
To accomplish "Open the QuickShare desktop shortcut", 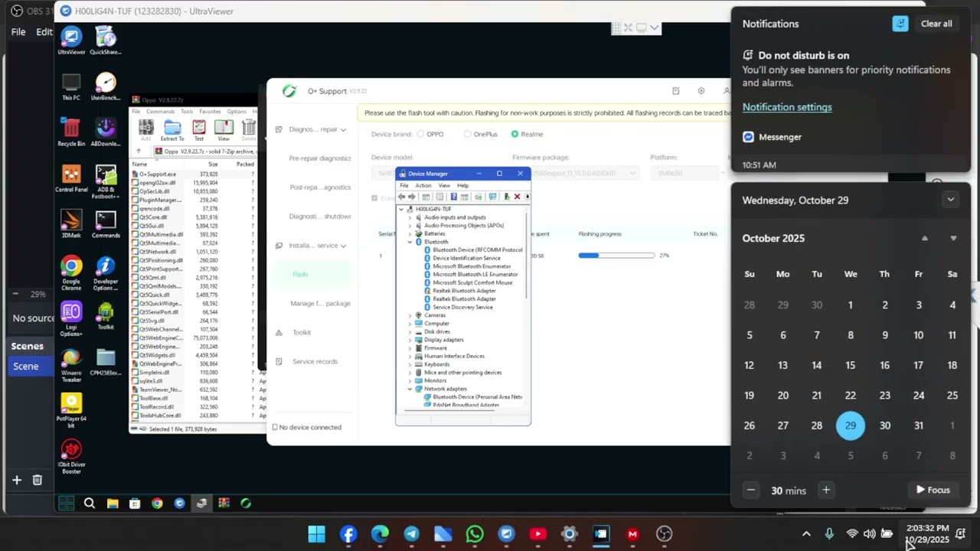I will (106, 41).
